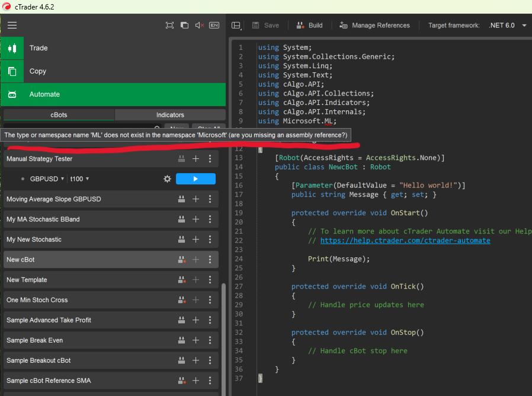Click the detach window icon

pos(184,25)
